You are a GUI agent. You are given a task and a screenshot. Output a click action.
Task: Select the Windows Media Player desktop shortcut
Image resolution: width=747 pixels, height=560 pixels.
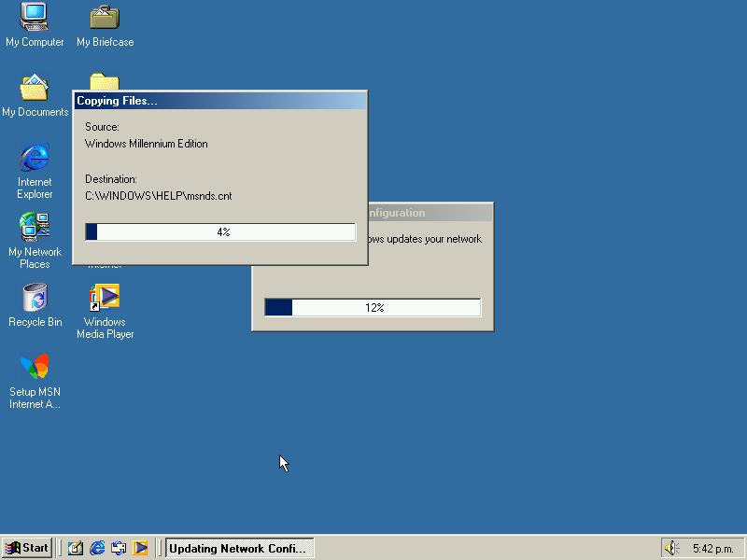[105, 311]
